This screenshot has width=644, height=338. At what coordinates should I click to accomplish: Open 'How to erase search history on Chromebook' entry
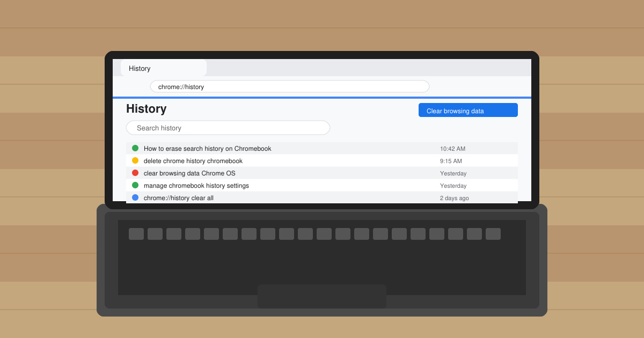322,149
